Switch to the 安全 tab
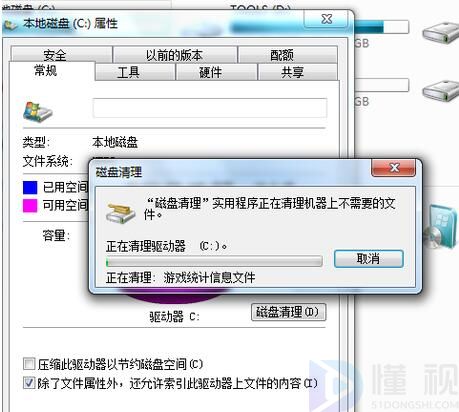This screenshot has width=459, height=412. tap(55, 55)
